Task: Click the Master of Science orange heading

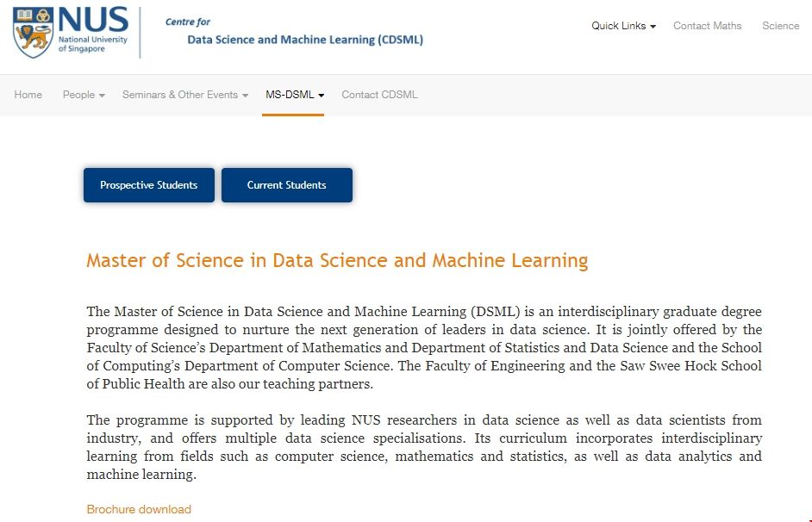Action: click(x=337, y=260)
